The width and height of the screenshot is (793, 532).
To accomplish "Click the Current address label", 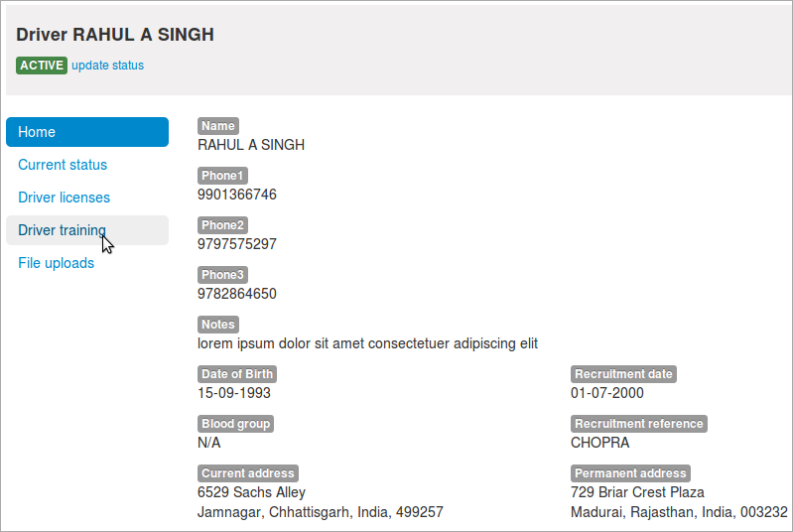I will 248,472.
